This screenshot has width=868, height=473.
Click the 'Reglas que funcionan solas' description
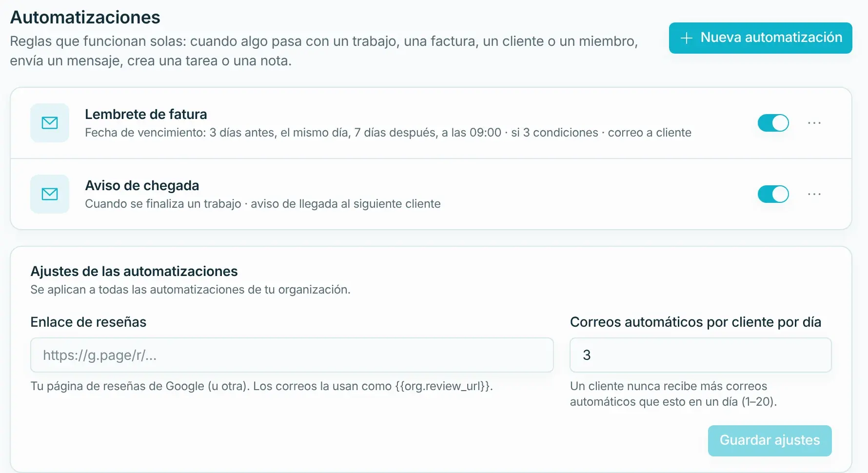pos(324,51)
